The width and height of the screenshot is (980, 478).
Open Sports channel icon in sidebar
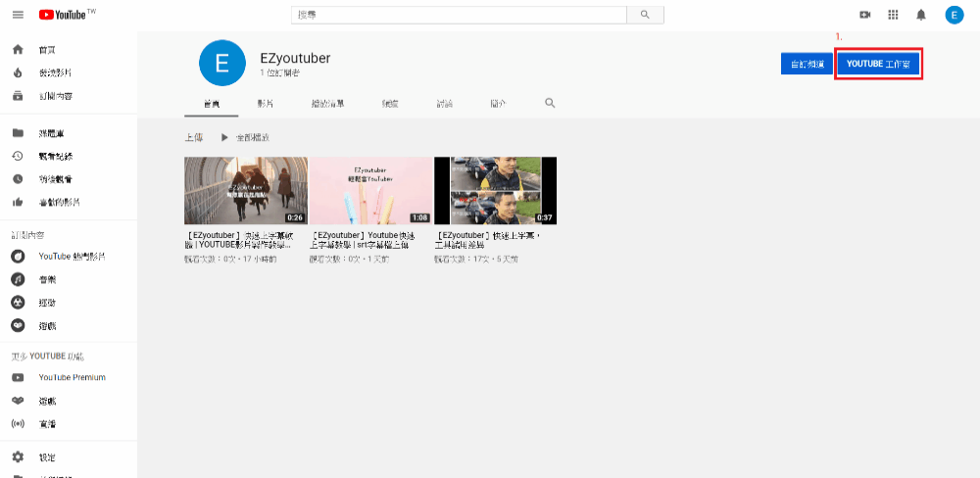[x=18, y=303]
